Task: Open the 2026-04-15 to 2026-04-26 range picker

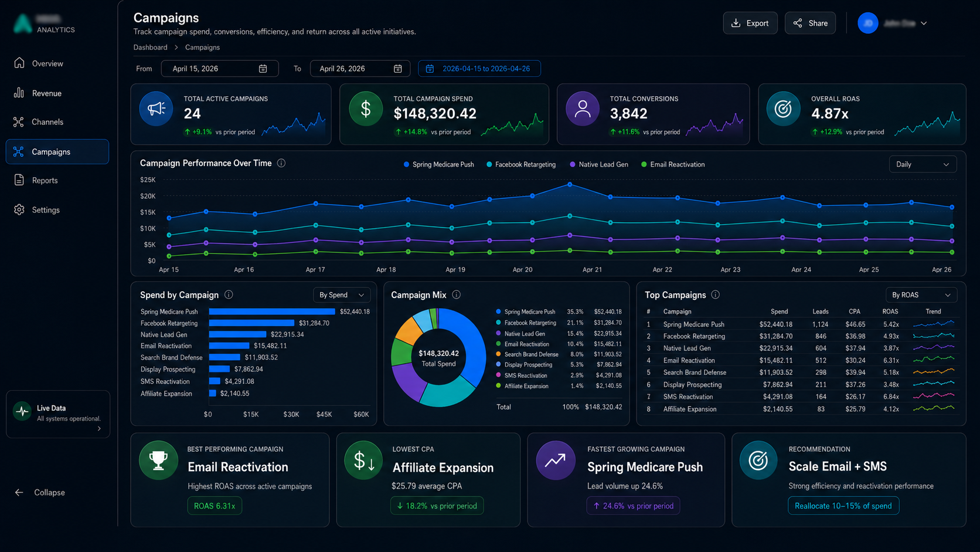Action: coord(479,69)
